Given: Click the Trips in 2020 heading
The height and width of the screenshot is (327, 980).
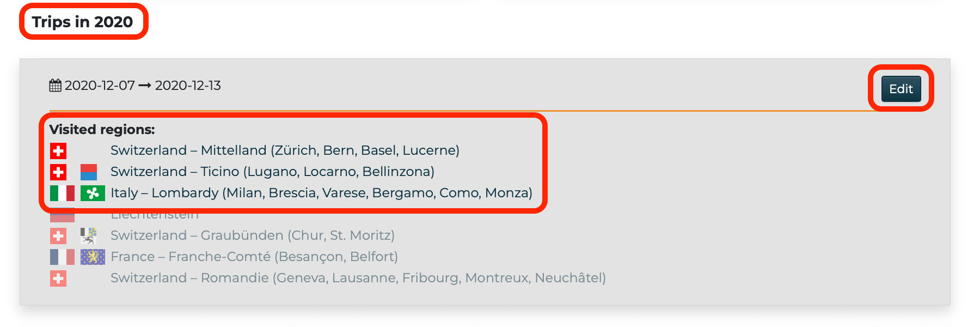Looking at the screenshot, I should 82,22.
